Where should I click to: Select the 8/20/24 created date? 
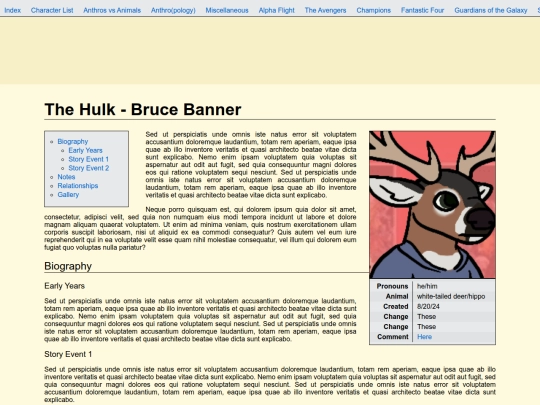(x=428, y=307)
